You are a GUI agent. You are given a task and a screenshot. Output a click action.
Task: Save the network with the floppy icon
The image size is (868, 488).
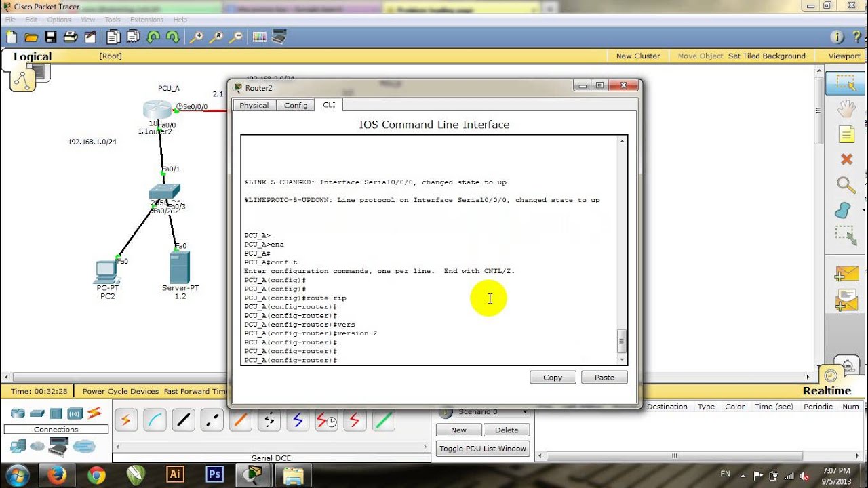click(x=50, y=37)
